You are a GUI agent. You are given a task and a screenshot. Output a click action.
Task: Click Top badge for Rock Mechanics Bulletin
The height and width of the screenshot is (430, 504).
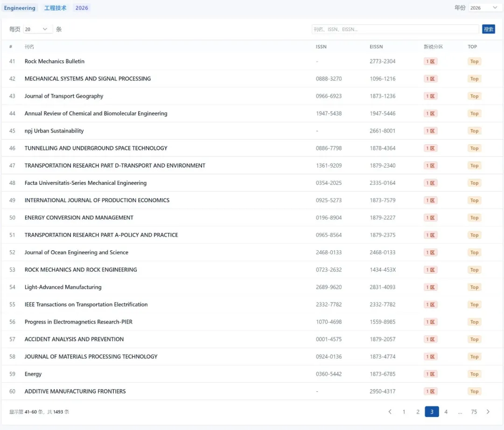(474, 62)
